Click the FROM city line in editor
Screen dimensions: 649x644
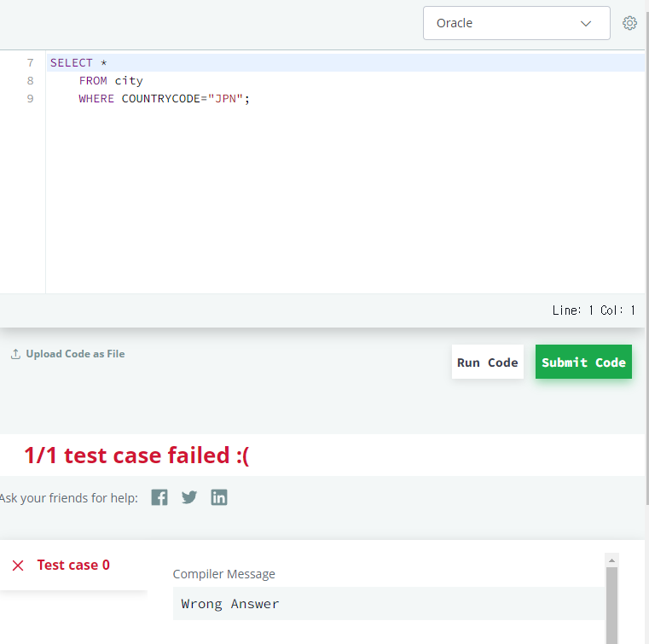tap(111, 81)
